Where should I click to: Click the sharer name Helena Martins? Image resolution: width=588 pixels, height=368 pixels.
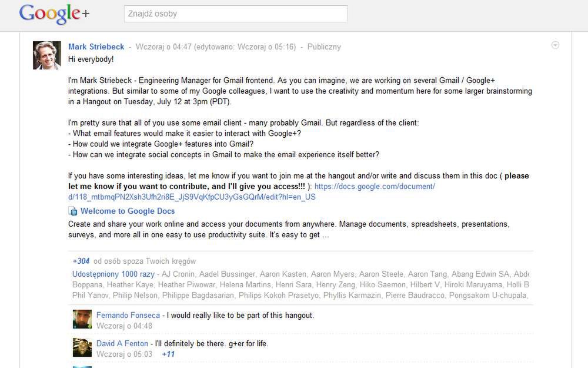(245, 284)
